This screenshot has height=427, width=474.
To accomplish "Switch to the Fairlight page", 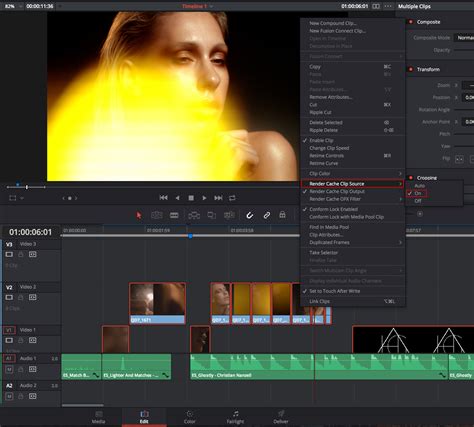I will [235, 417].
